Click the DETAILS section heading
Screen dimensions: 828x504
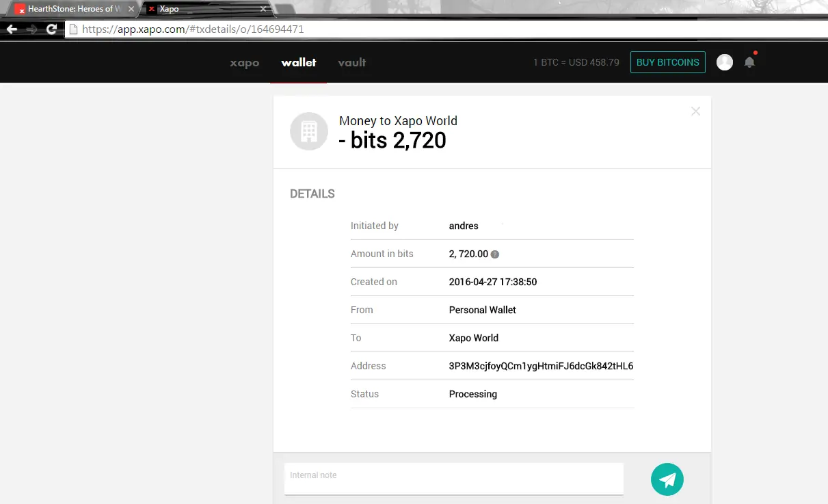(312, 194)
